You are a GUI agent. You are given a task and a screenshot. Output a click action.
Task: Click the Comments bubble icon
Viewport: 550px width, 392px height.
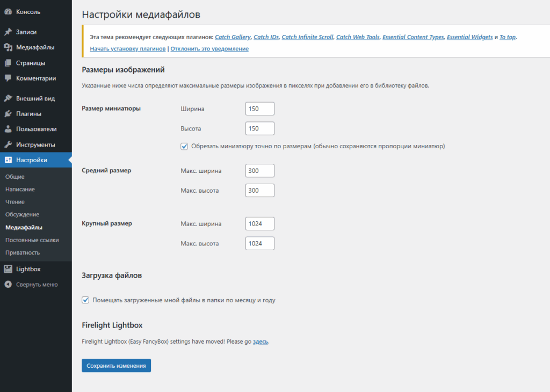tap(8, 78)
